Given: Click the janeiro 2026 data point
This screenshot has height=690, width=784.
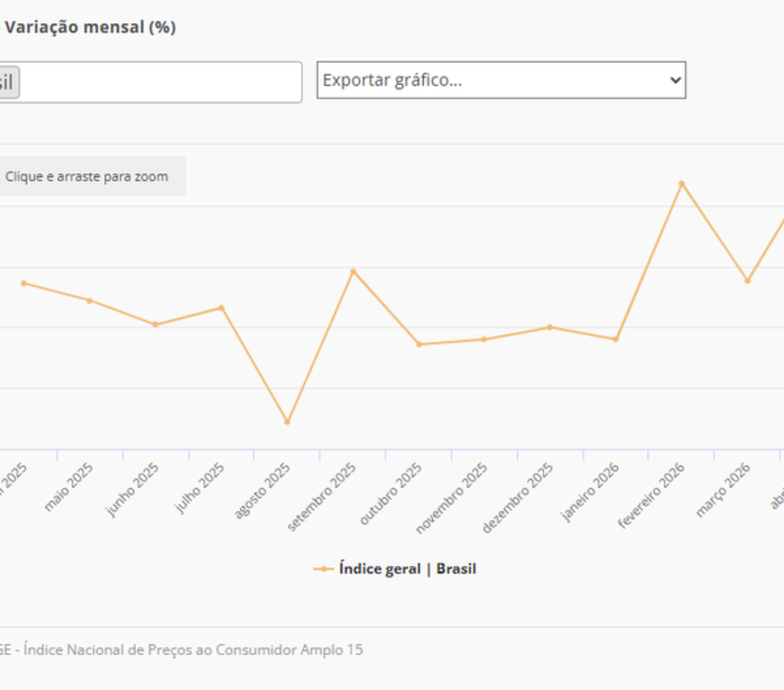Looking at the screenshot, I should 616,339.
